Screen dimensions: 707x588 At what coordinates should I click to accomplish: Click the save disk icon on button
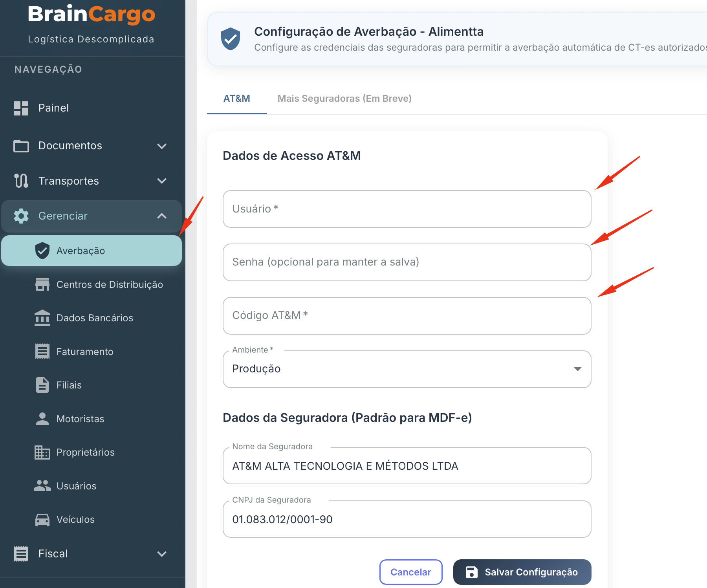click(x=472, y=572)
